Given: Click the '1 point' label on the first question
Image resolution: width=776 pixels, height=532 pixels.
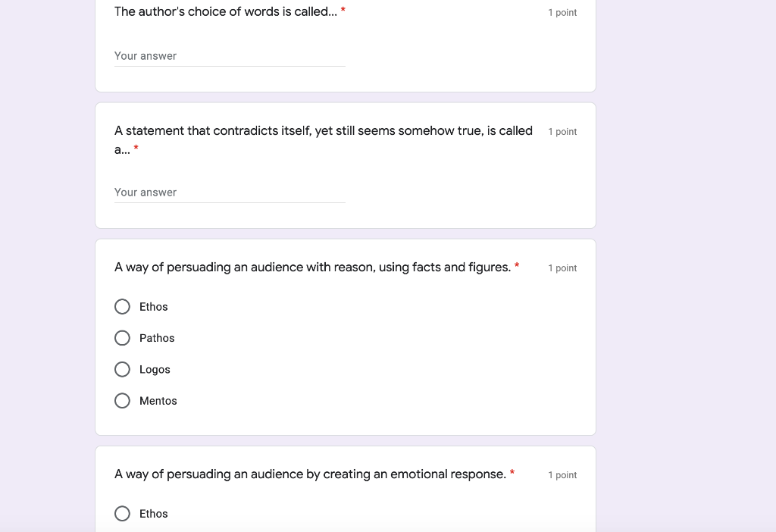Looking at the screenshot, I should [562, 12].
